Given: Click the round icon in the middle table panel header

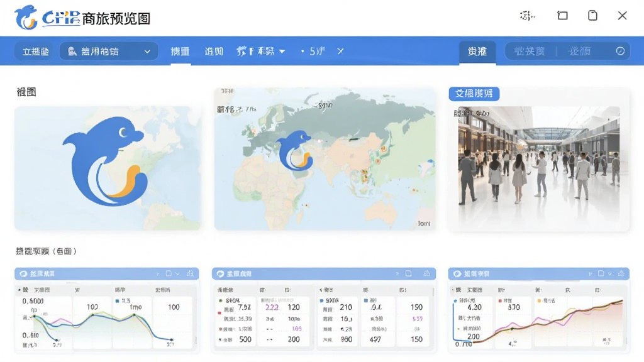Looking at the screenshot, I should (221, 274).
